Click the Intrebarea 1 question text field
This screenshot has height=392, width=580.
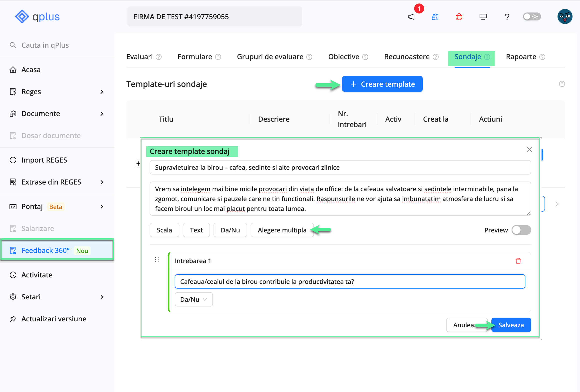[350, 281]
